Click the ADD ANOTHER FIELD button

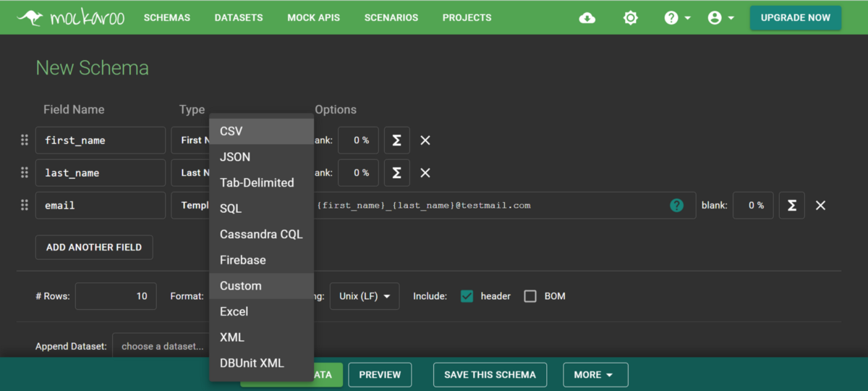[94, 247]
